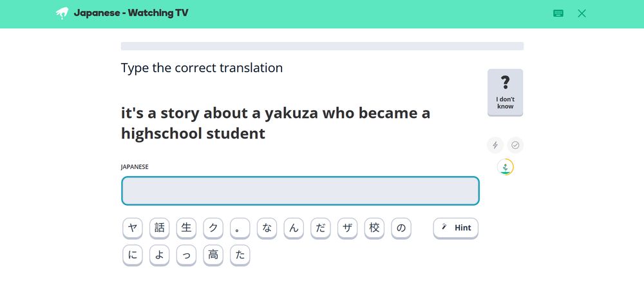
Task: Toggle the circled checkmark icon
Action: tap(515, 145)
